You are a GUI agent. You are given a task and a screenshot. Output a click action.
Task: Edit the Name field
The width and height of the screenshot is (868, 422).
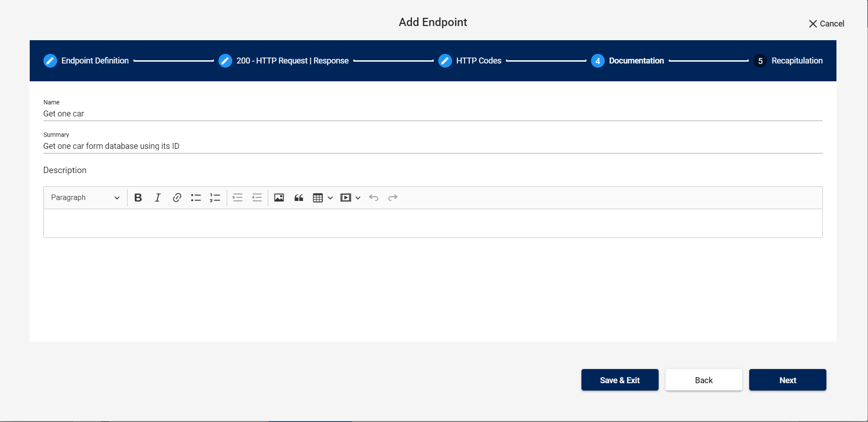tap(433, 114)
